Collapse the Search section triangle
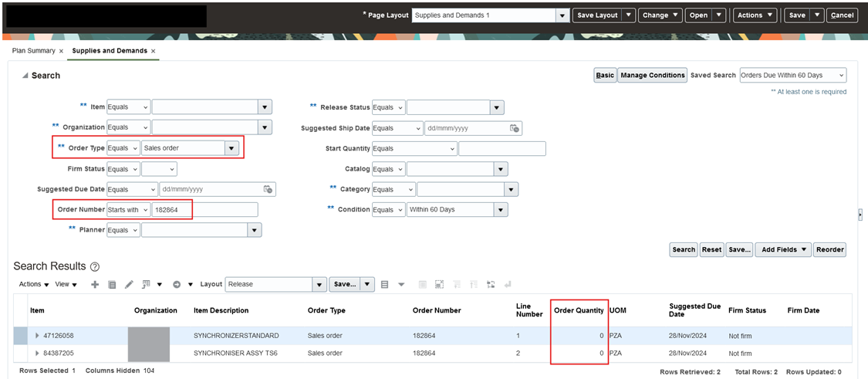The height and width of the screenshot is (379, 868). [25, 76]
